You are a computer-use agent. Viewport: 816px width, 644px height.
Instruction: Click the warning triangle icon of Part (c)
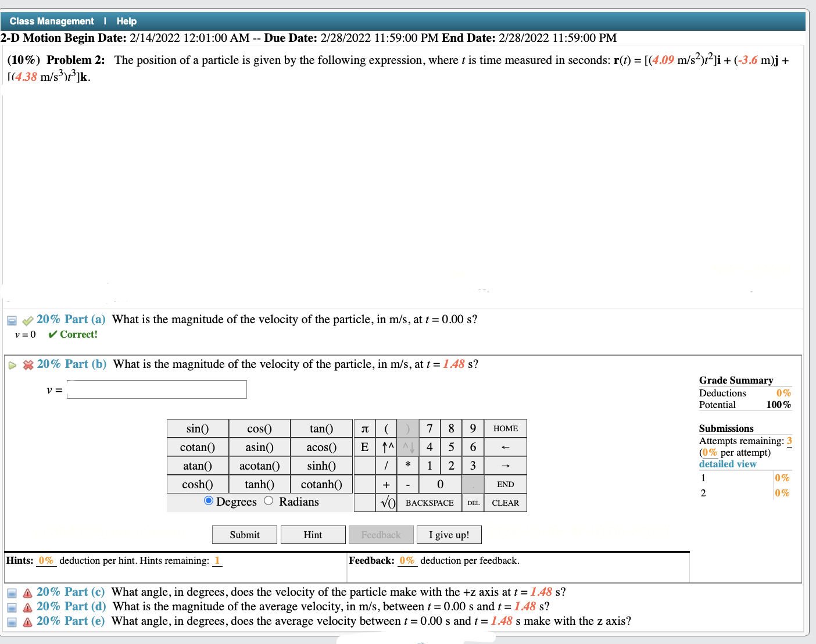(27, 593)
